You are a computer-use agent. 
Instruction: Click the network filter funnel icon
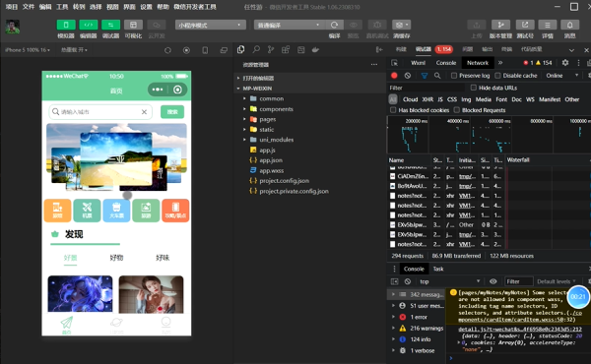(x=424, y=76)
